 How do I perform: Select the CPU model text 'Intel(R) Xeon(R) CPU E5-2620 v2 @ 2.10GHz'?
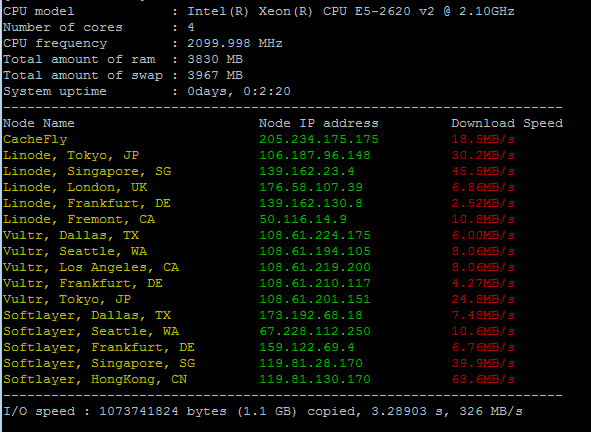pyautogui.click(x=351, y=11)
